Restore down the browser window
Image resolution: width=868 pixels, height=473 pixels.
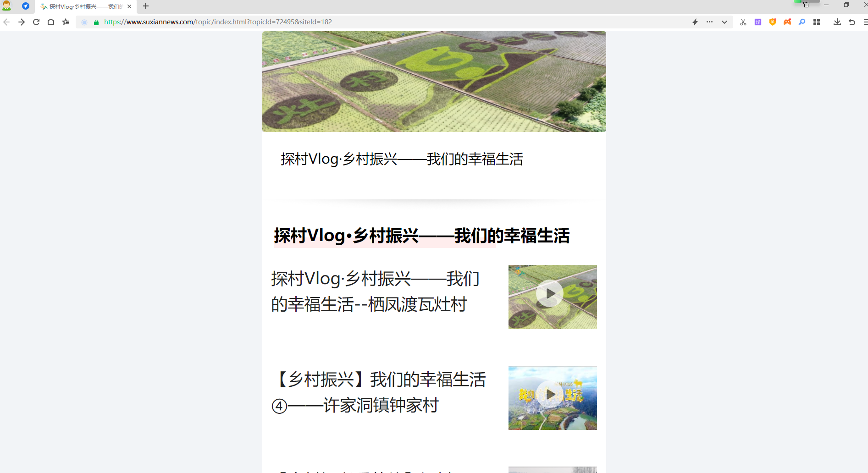[x=846, y=5]
